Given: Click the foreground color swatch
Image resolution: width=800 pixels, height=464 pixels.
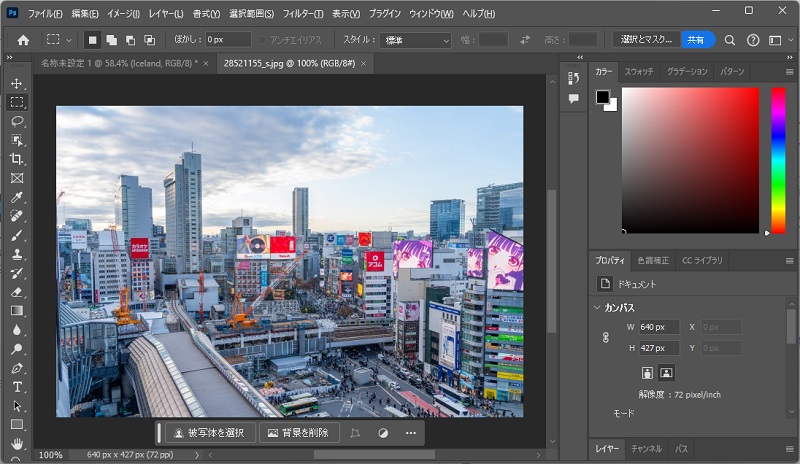Looking at the screenshot, I should (603, 96).
